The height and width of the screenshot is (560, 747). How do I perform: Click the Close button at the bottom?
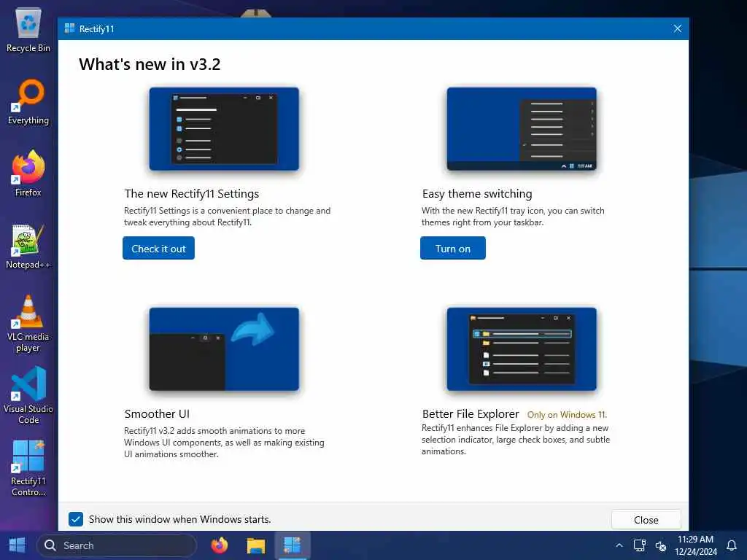tap(646, 520)
